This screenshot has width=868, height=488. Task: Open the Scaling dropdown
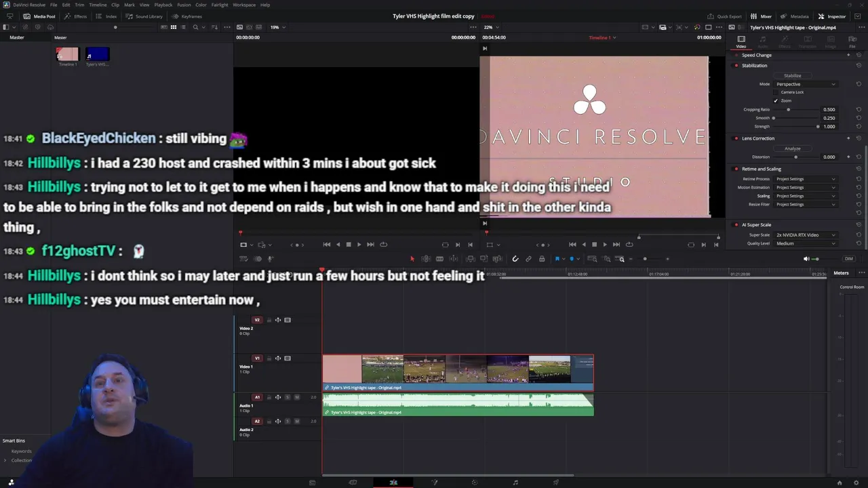[x=806, y=196]
